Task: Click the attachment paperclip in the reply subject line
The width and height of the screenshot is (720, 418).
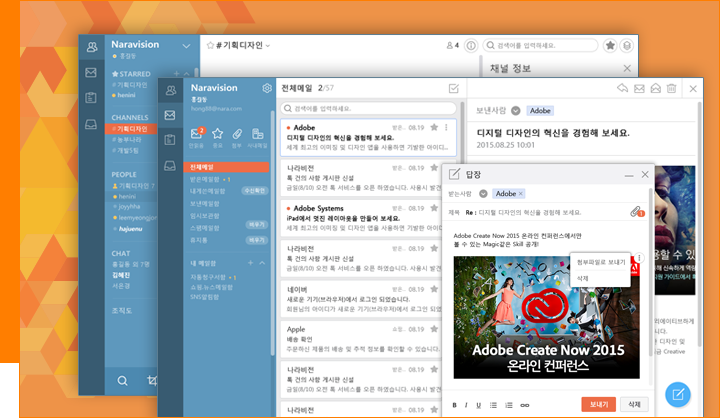Action: [x=636, y=212]
